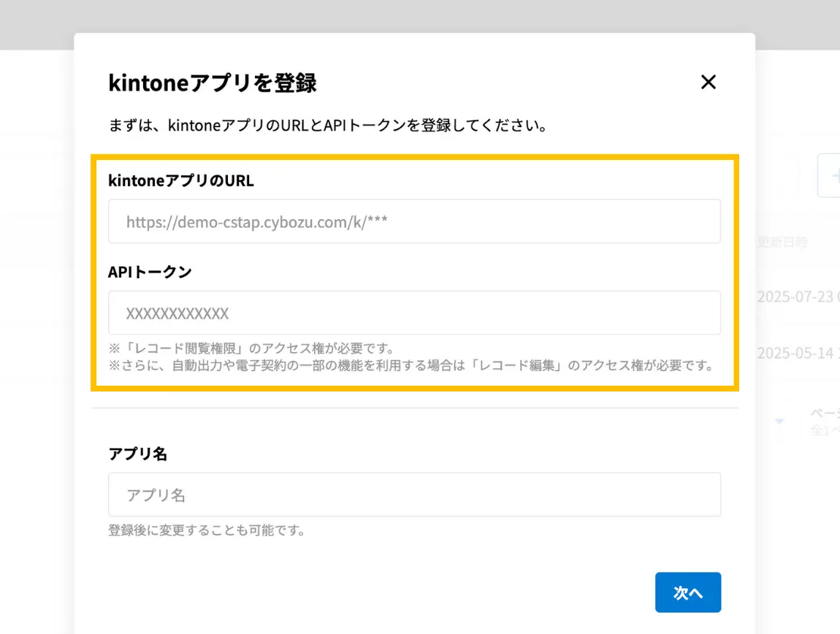
Task: Click the note mentioning レコード編集 access
Action: [411, 365]
